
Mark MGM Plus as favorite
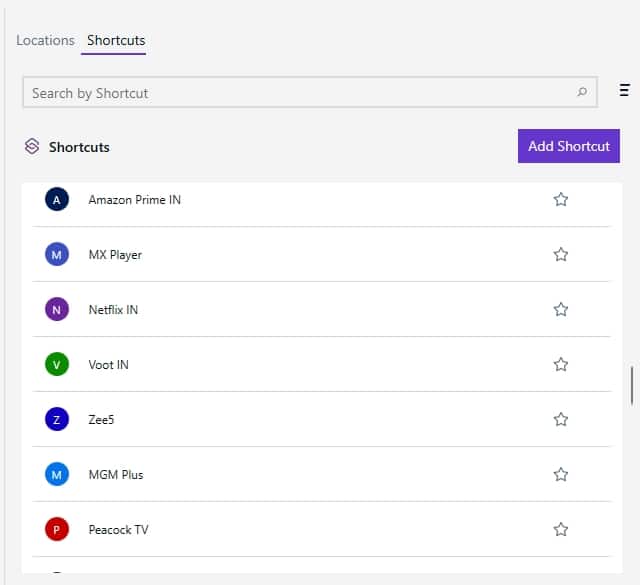point(560,474)
